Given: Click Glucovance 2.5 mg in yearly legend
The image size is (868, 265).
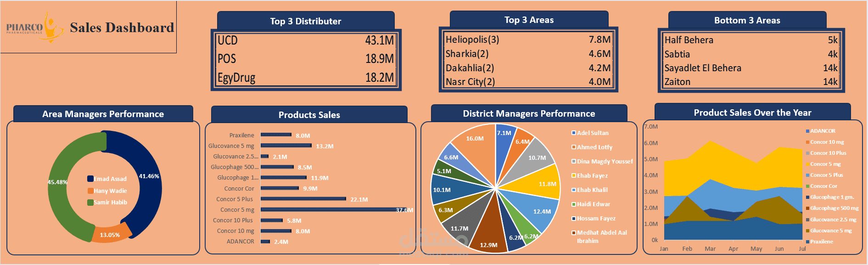Looking at the screenshot, I should pos(831,220).
